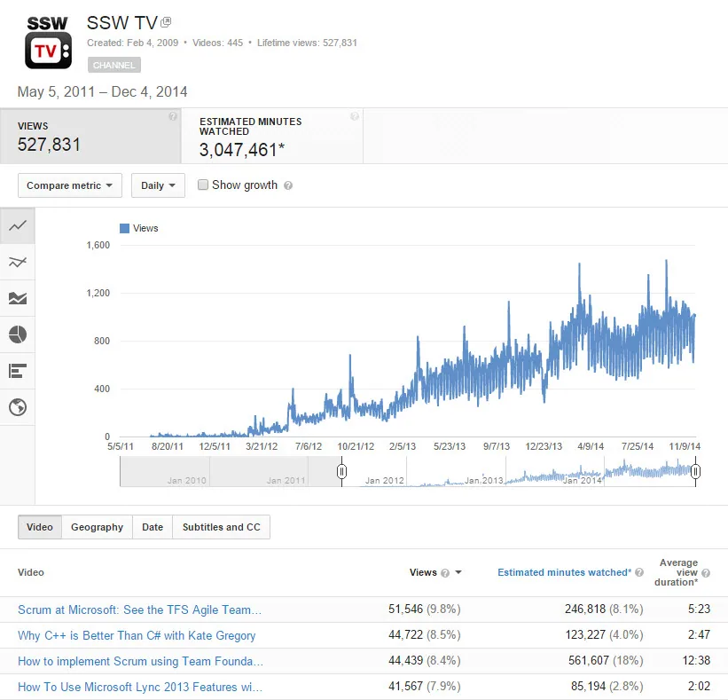Click the 2:02 average duration value
This screenshot has width=728, height=700.
point(699,687)
